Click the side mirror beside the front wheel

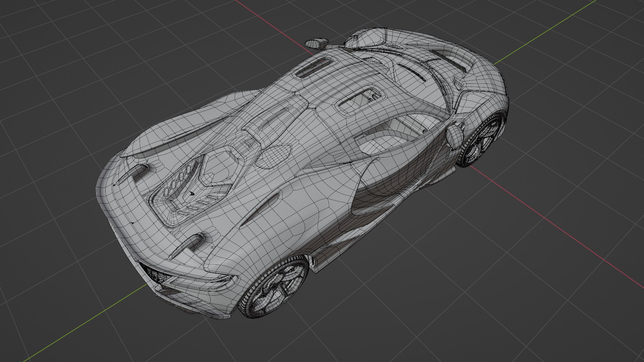click(x=454, y=137)
